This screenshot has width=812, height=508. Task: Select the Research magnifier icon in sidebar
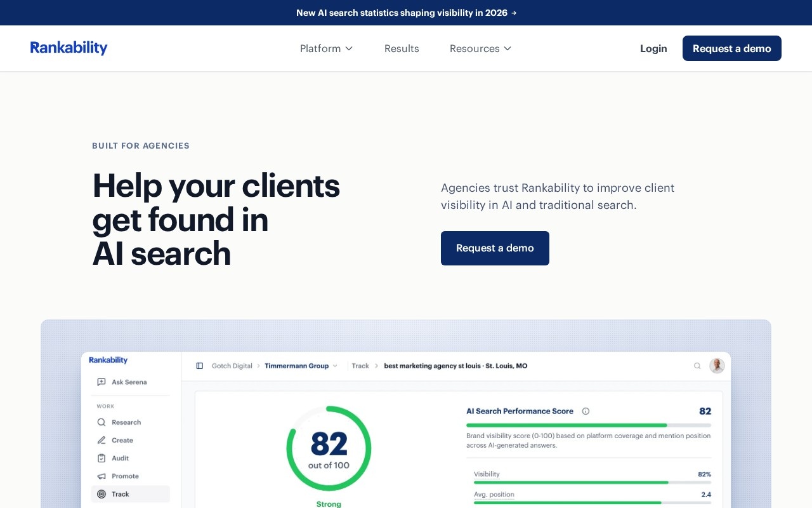[x=101, y=422]
